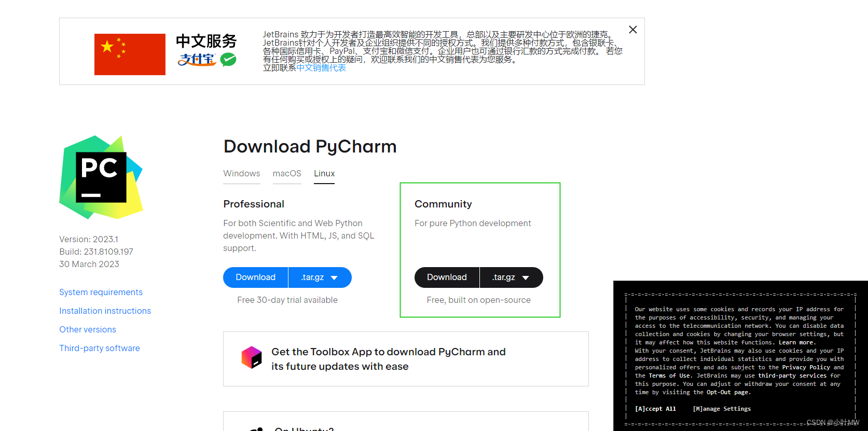The height and width of the screenshot is (431, 868).
Task: Open the Opt-Out page link
Action: coord(728,392)
